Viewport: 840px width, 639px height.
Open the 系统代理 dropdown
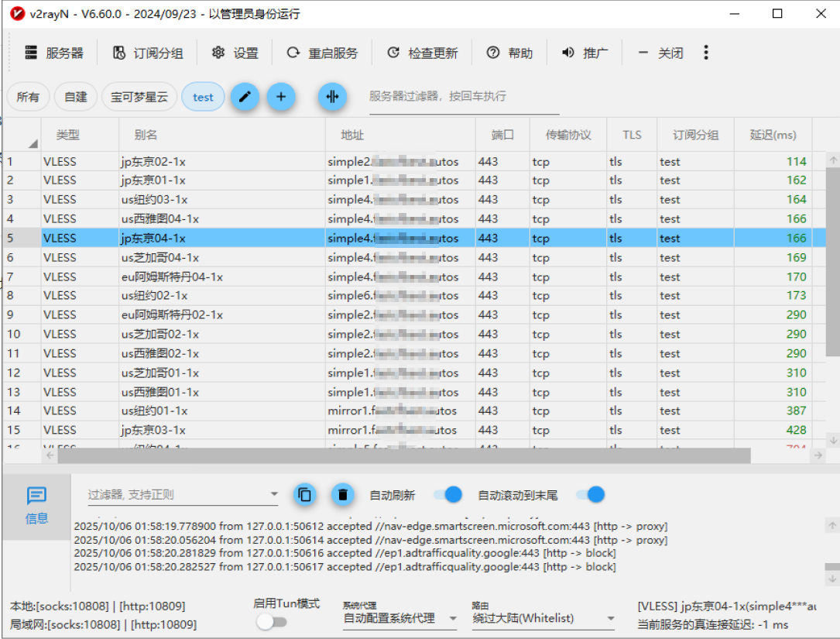[399, 618]
